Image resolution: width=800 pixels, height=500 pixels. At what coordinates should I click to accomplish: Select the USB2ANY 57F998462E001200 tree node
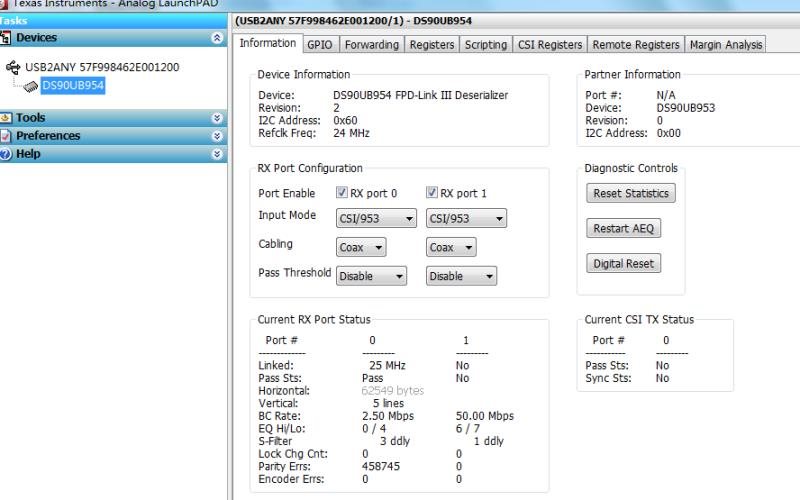coord(102,67)
